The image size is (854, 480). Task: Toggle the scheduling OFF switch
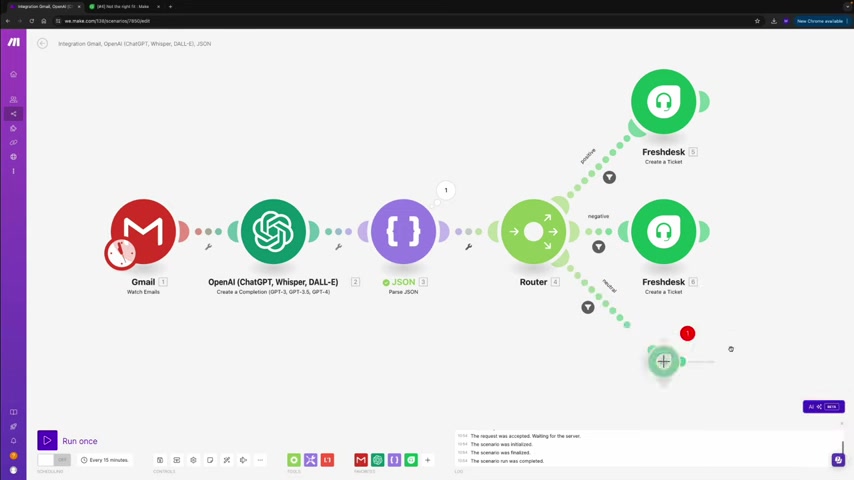click(54, 460)
